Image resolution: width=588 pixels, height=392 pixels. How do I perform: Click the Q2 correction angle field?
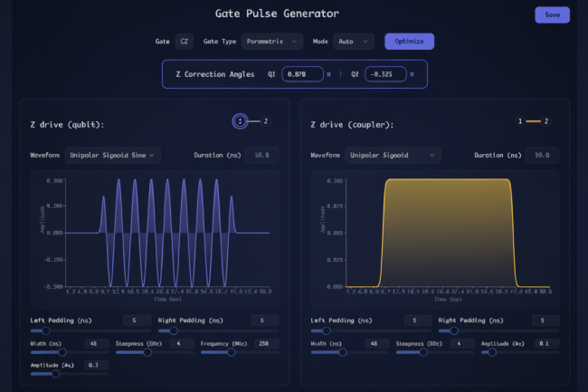click(x=385, y=74)
